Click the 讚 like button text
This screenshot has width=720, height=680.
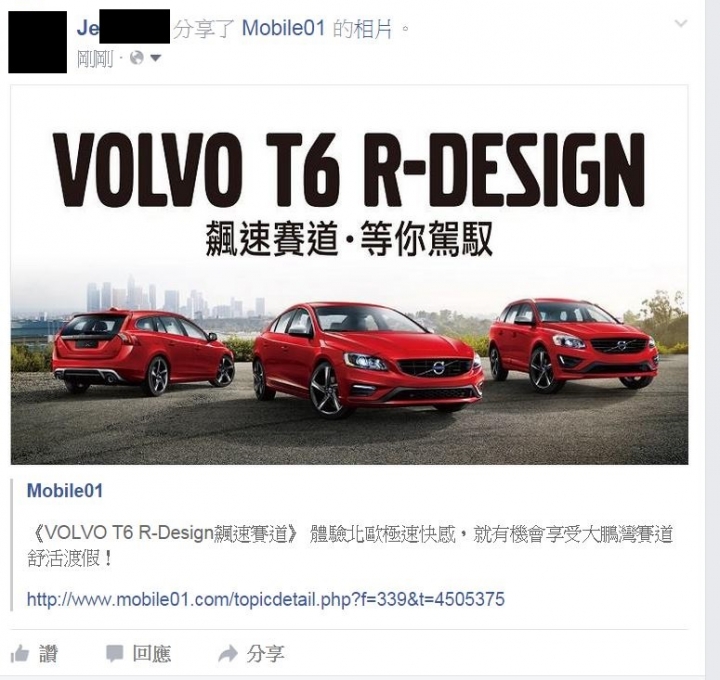pos(49,654)
